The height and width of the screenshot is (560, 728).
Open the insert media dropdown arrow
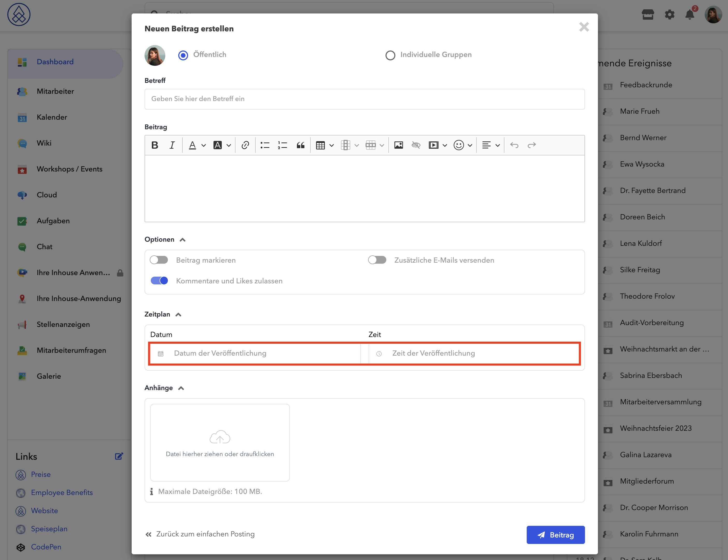445,145
